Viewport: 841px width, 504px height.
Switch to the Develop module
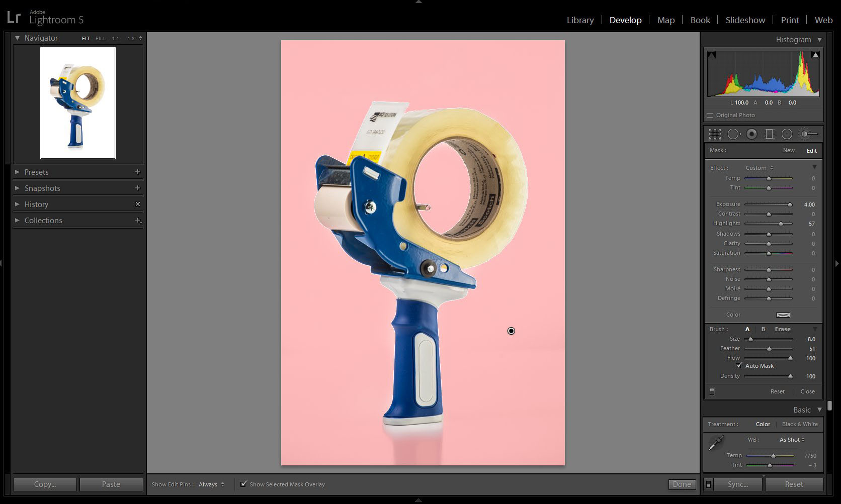[x=625, y=20]
